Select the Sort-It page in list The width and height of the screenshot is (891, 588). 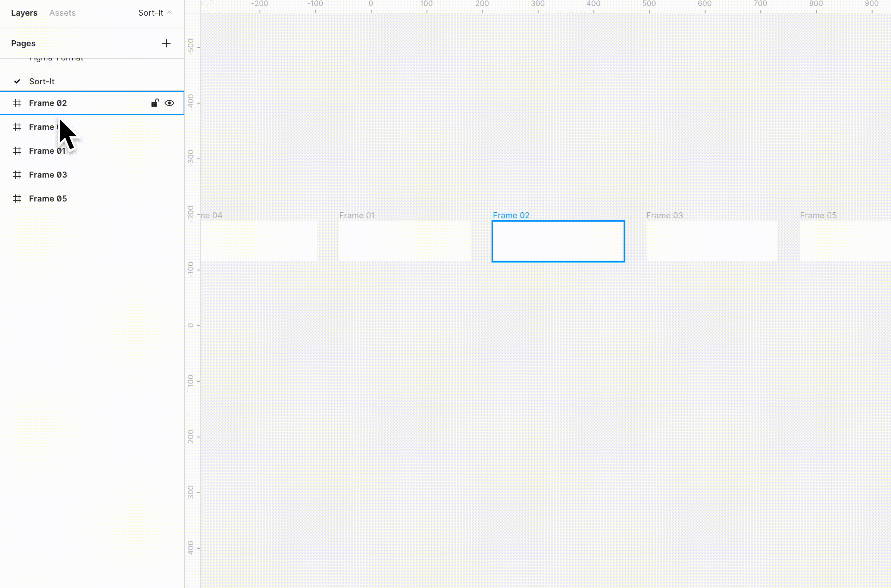42,81
